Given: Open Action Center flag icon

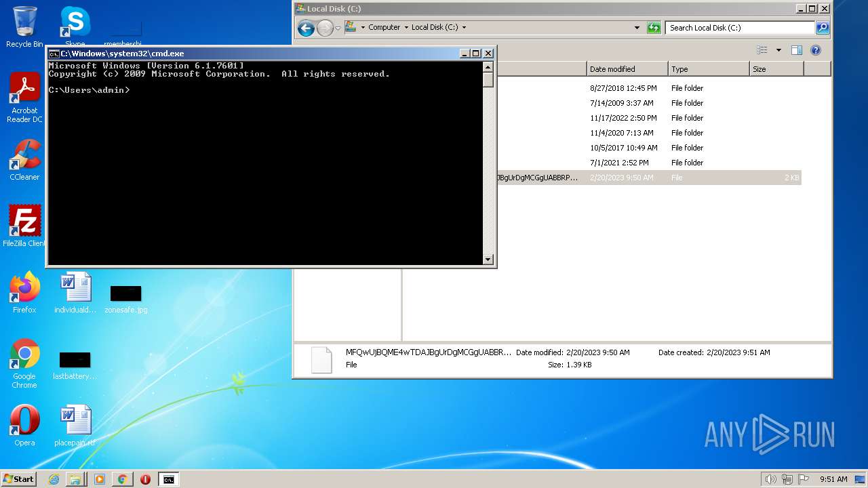Looking at the screenshot, I should 804,479.
